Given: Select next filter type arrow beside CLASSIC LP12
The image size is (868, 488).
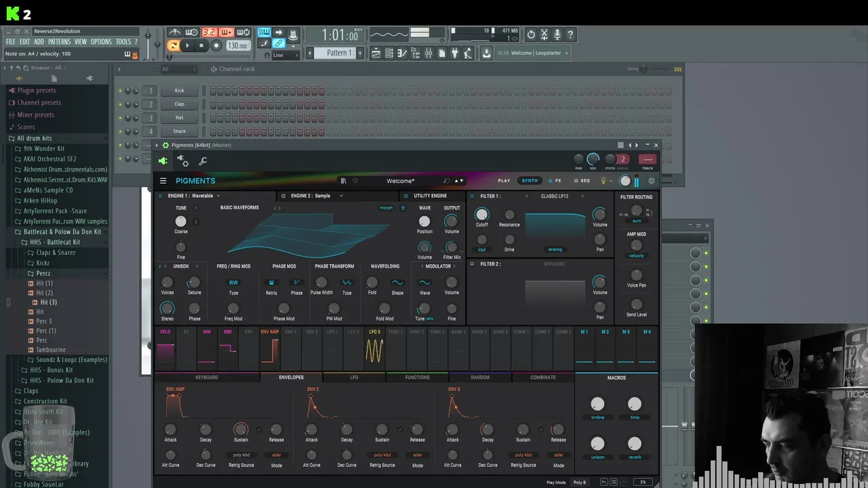Looking at the screenshot, I should point(582,196).
